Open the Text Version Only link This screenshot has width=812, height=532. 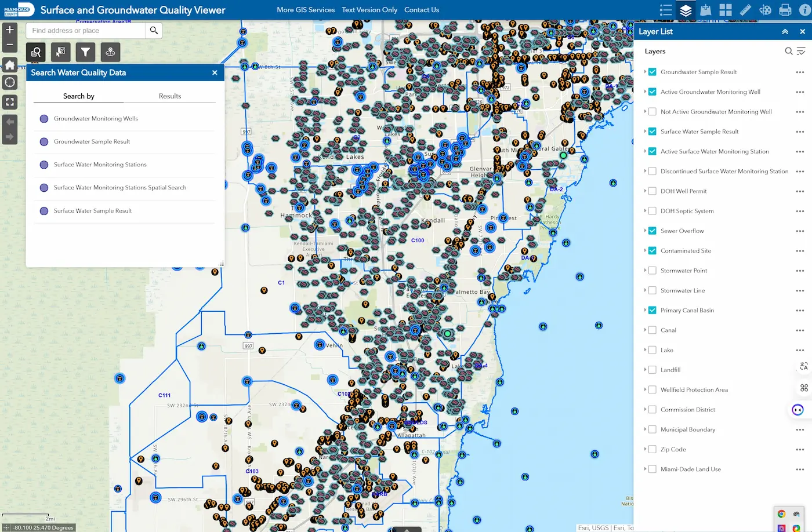[x=369, y=10]
